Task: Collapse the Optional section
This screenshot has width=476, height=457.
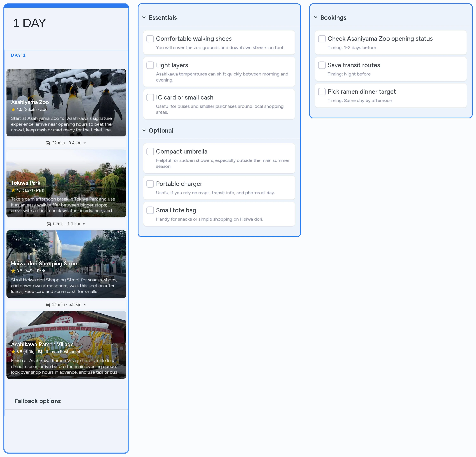Action: click(x=144, y=130)
